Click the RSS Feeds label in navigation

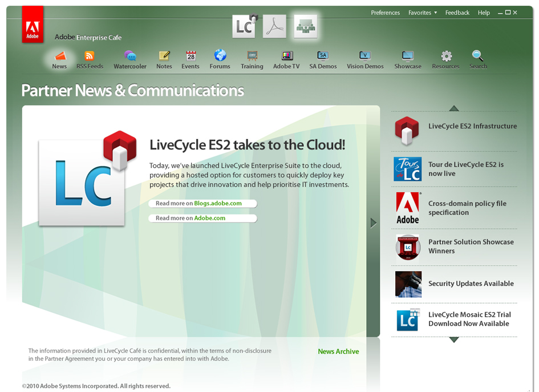(90, 66)
